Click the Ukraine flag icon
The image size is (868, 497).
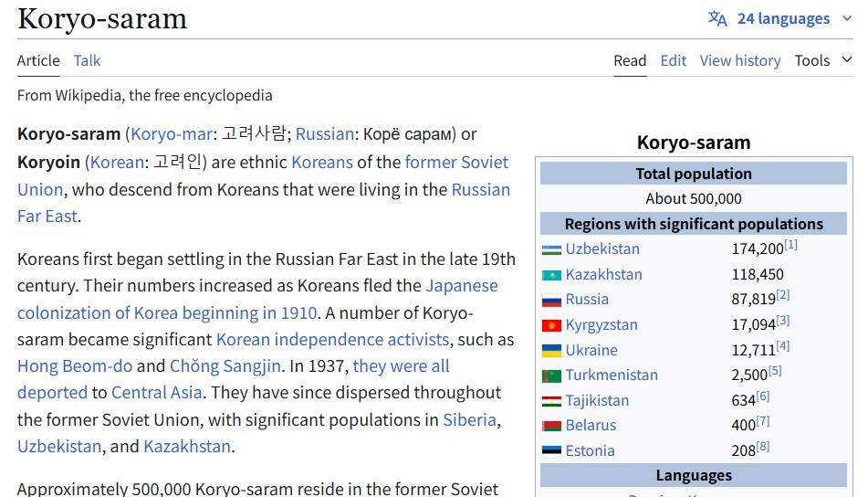[551, 351]
